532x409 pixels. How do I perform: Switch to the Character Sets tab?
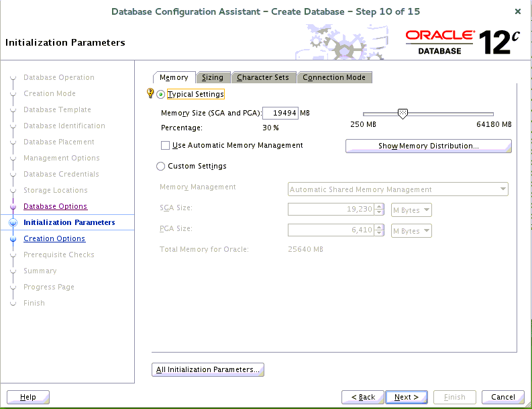[263, 78]
